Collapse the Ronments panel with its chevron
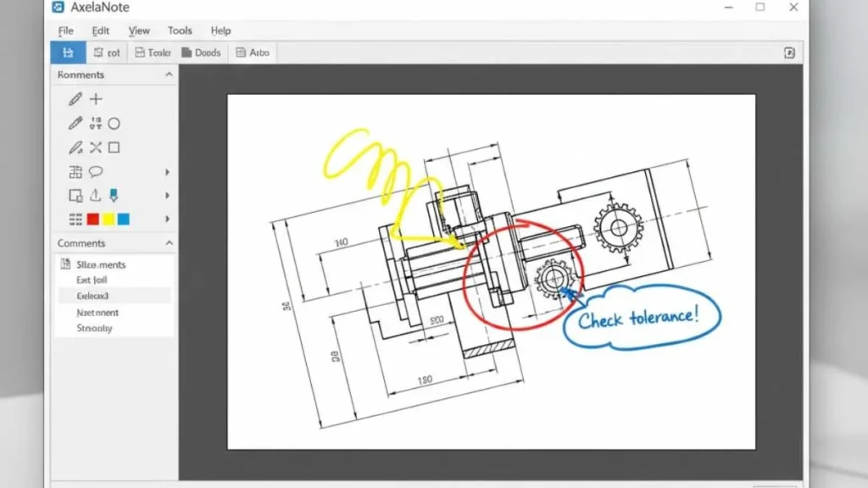Image resolution: width=868 pixels, height=488 pixels. pyautogui.click(x=168, y=75)
